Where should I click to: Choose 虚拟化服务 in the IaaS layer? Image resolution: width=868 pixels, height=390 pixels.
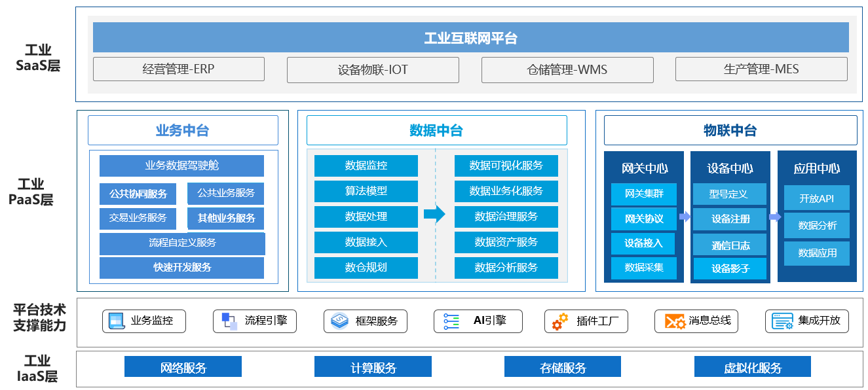[x=752, y=367]
